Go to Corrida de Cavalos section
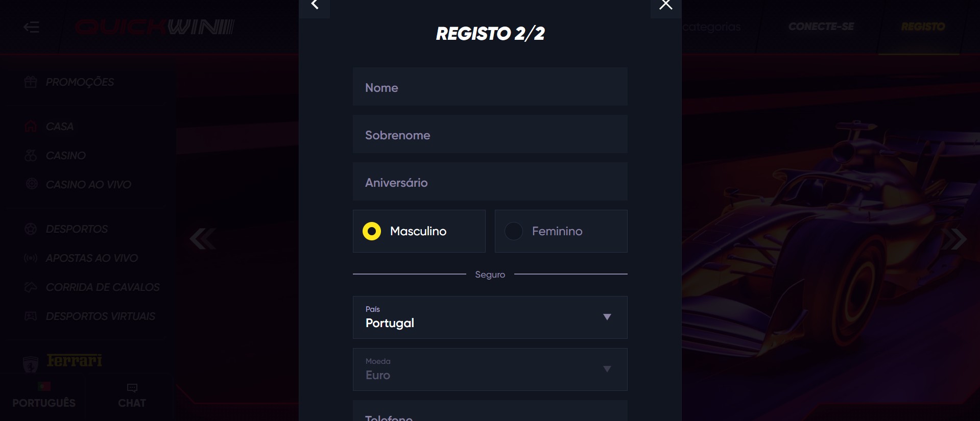 click(102, 287)
